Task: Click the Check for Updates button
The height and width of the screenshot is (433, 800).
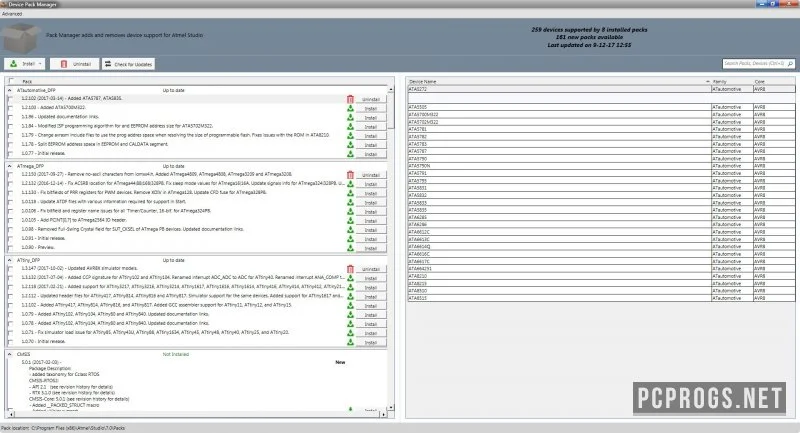Action: [x=128, y=64]
